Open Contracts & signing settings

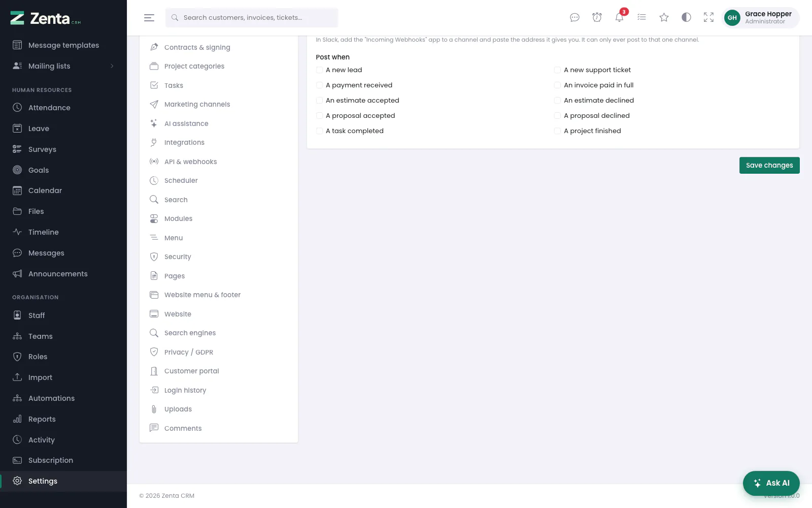pyautogui.click(x=219, y=47)
